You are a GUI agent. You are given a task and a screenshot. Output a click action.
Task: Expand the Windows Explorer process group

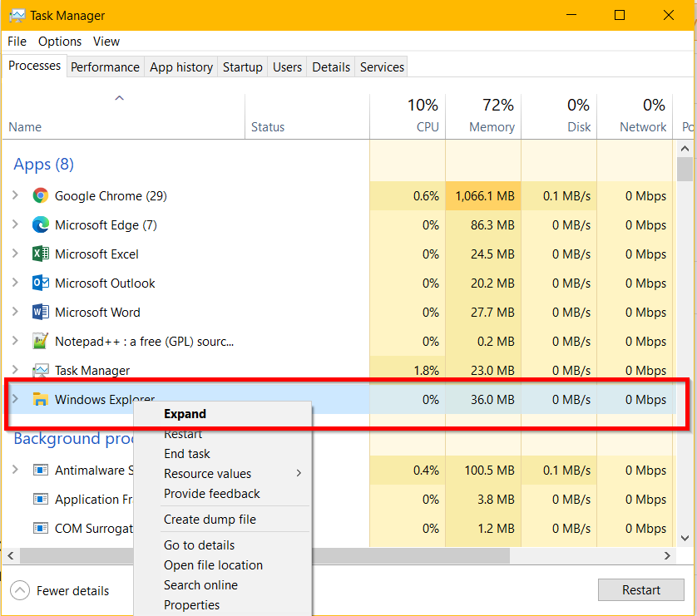[x=15, y=399]
